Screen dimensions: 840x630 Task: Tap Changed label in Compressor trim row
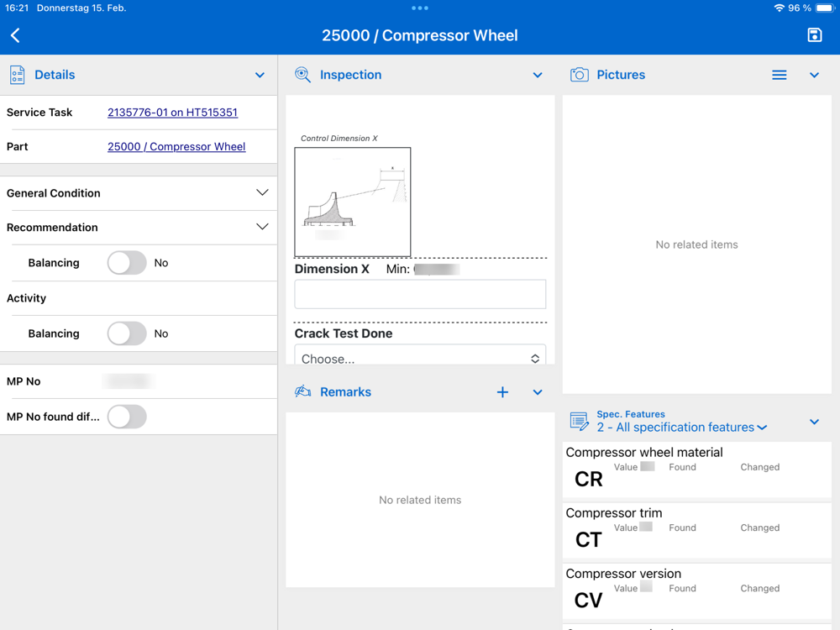click(x=759, y=528)
